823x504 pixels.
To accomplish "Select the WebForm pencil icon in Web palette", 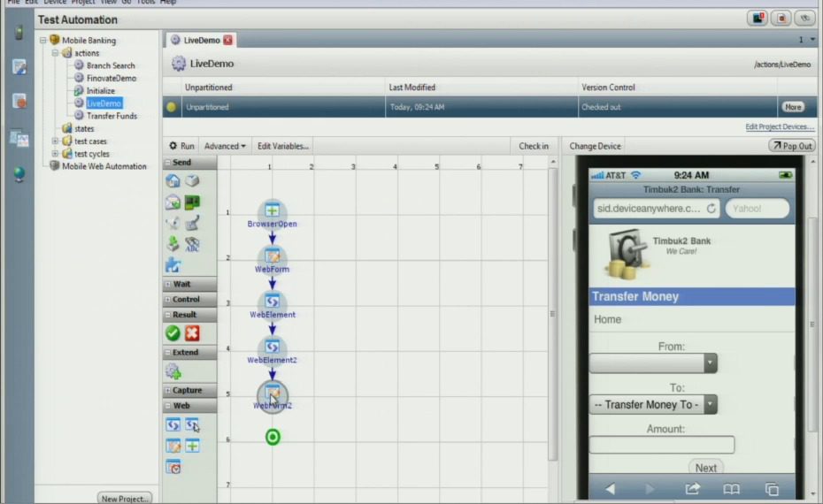I will tap(173, 446).
